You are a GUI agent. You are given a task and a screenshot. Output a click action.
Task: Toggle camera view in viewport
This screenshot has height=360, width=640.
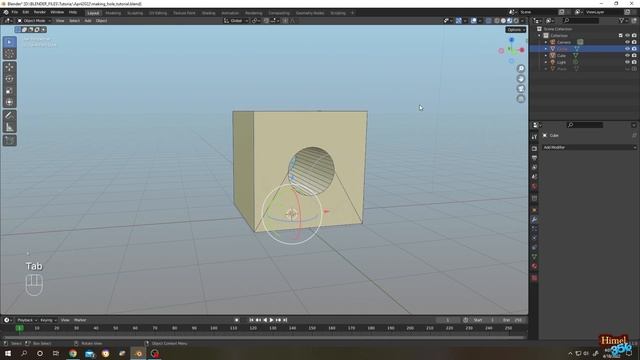521,89
